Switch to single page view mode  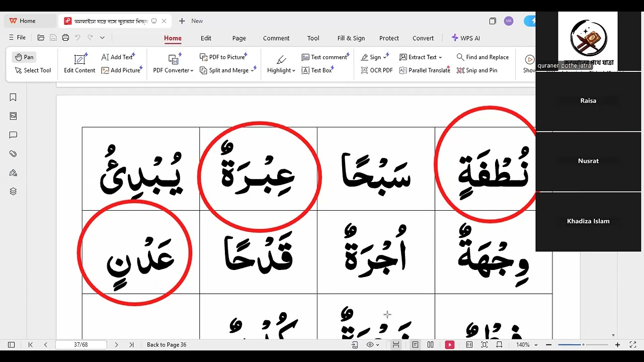(415, 345)
